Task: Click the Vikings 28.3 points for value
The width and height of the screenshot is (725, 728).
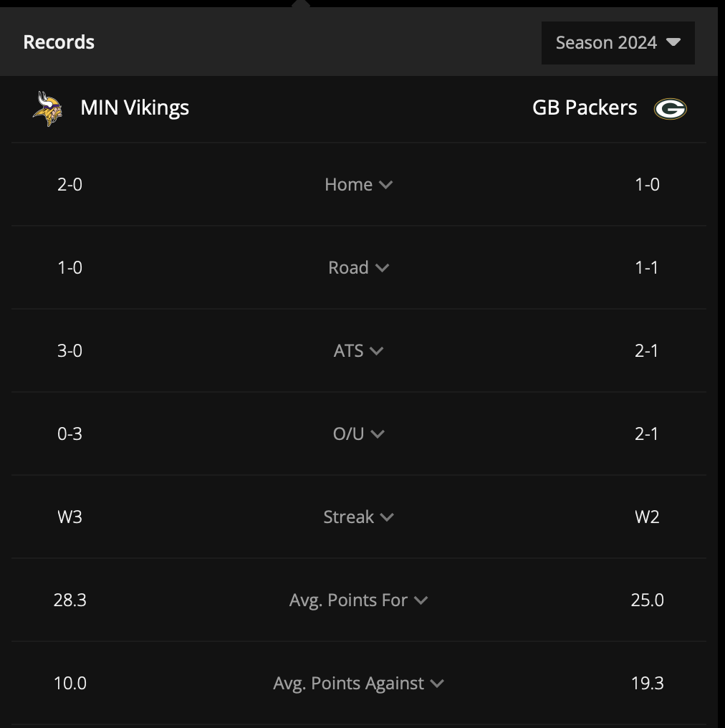Action: pos(69,600)
